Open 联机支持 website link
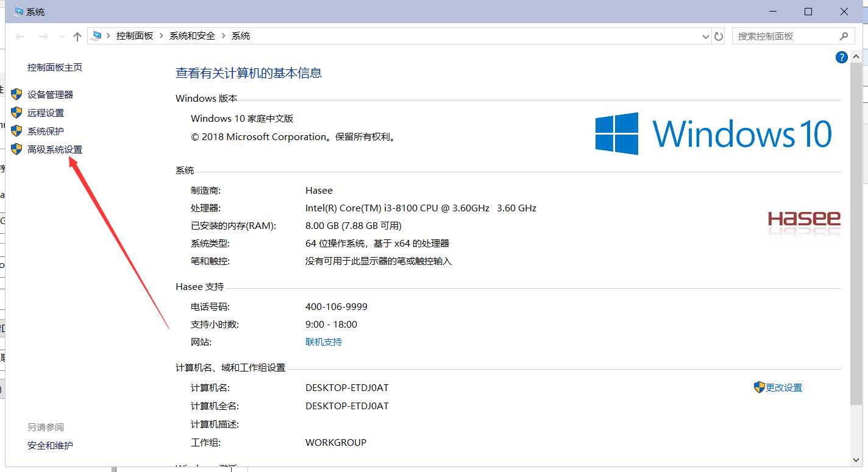The width and height of the screenshot is (868, 472). pos(324,342)
